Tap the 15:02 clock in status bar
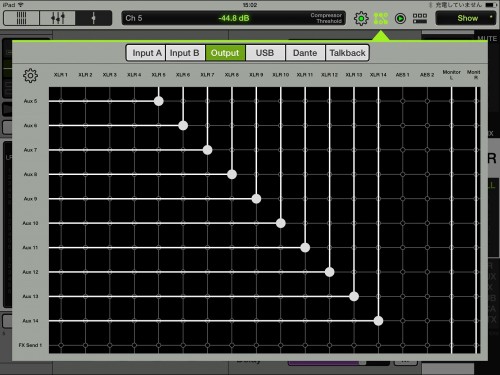This screenshot has height=375, width=500. (x=250, y=5)
